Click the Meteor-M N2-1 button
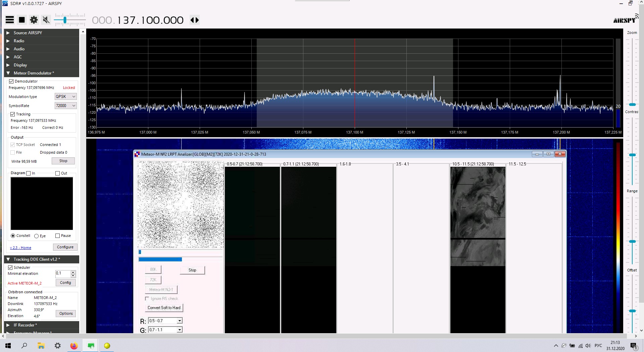The width and height of the screenshot is (644, 352). coord(161,290)
